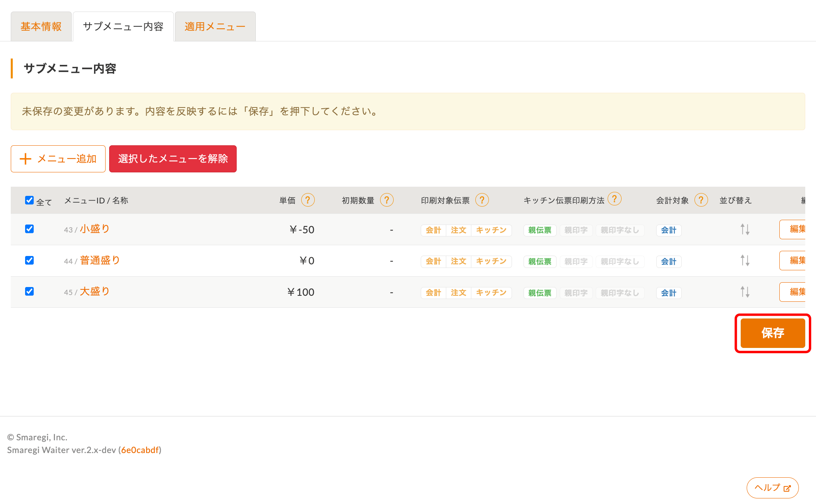Click the sort arrows for 小盛り row

coord(745,229)
